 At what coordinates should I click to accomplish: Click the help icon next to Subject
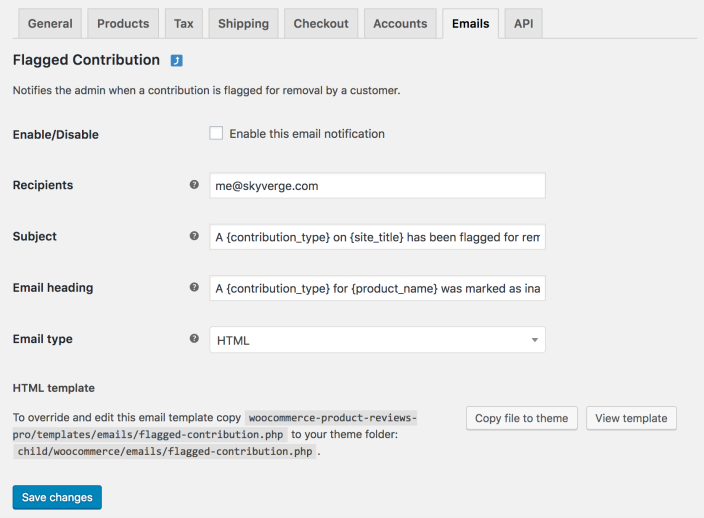click(x=194, y=236)
